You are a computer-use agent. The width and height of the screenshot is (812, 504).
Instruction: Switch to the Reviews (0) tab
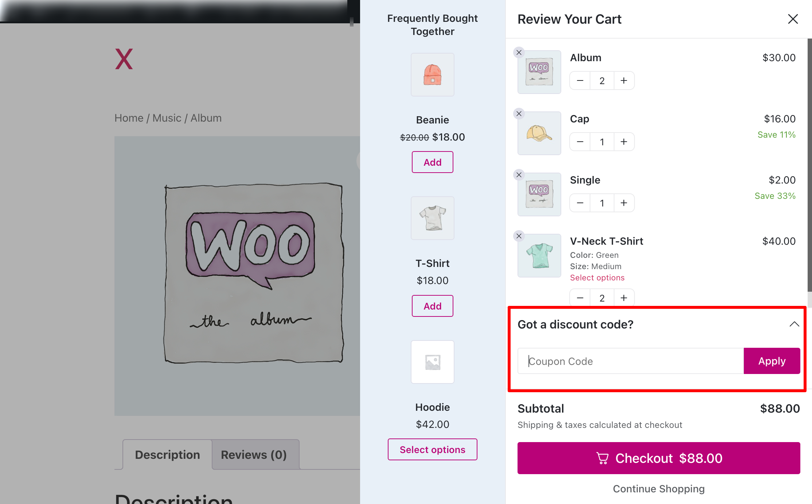coord(254,454)
